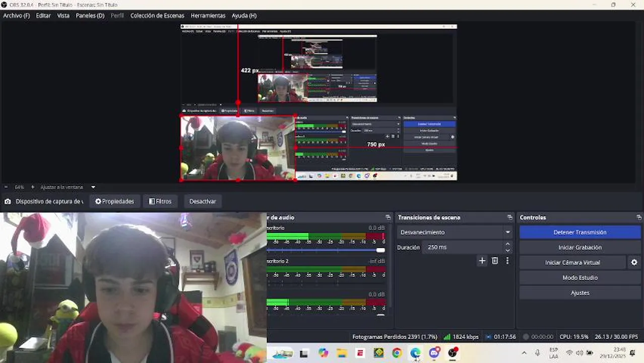Image resolution: width=644 pixels, height=363 pixels.
Task: Enable Modo Estudio
Action: (580, 278)
